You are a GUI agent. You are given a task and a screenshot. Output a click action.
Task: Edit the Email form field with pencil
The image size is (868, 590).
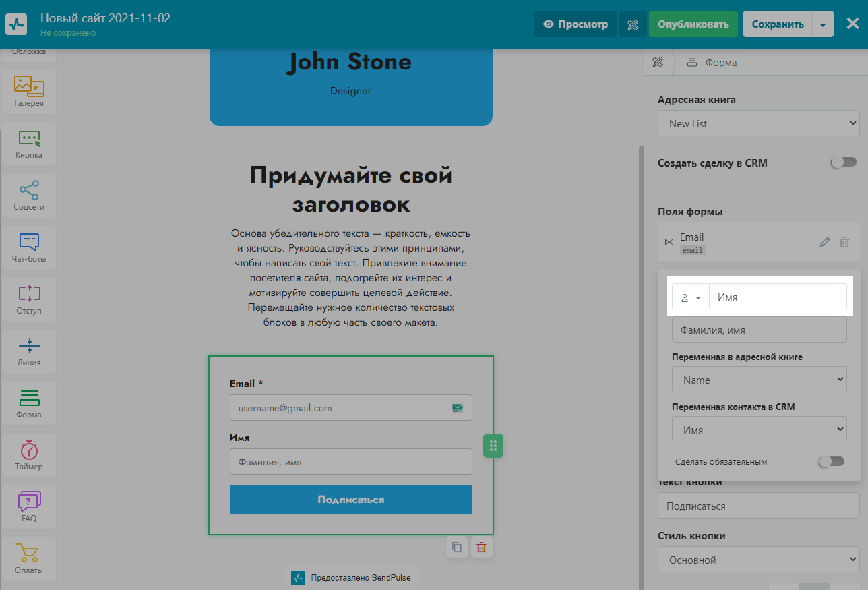(x=824, y=242)
